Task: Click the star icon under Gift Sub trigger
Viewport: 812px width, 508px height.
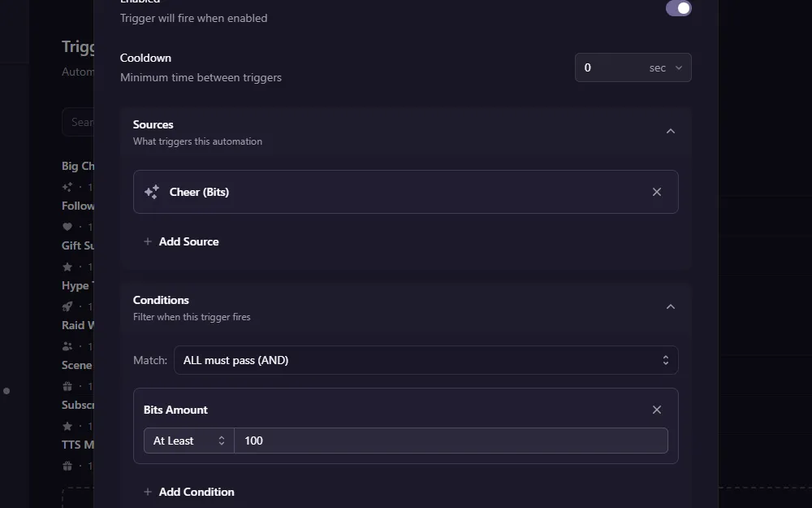Action: [67, 267]
